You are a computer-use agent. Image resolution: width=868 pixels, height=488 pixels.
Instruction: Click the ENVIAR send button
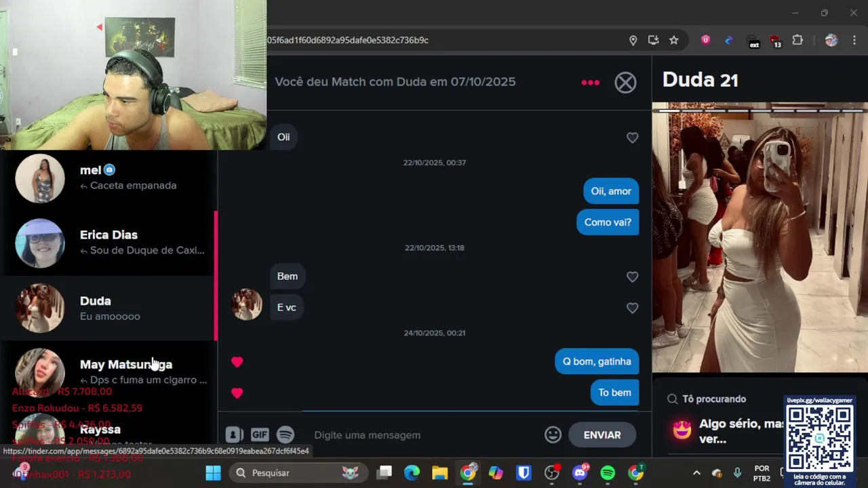click(x=602, y=435)
